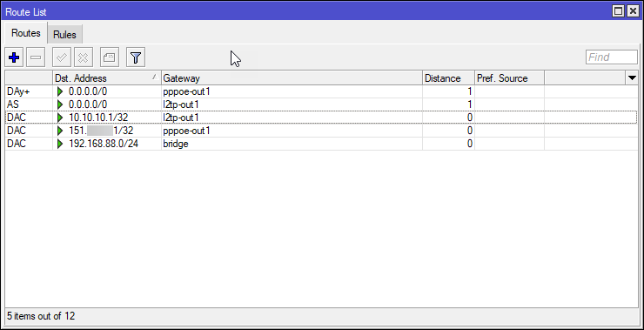Sort by Gateway column header
Screen dimensions: 644x330
click(292, 78)
